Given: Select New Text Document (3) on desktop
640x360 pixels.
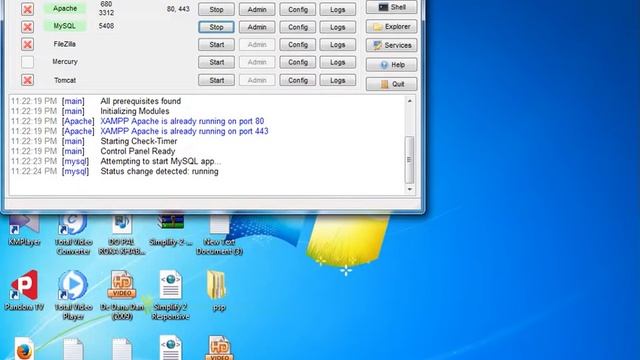Looking at the screenshot, I should coord(219,235).
